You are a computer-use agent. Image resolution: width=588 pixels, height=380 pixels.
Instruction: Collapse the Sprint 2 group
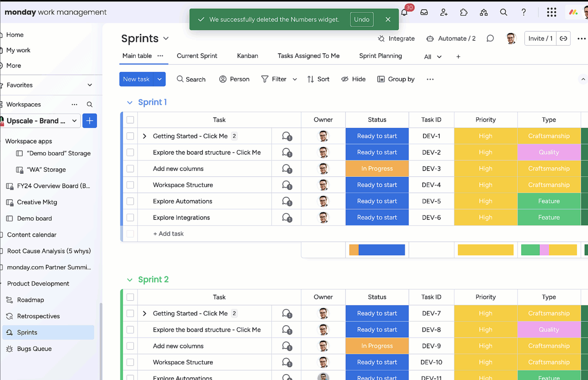coord(129,280)
